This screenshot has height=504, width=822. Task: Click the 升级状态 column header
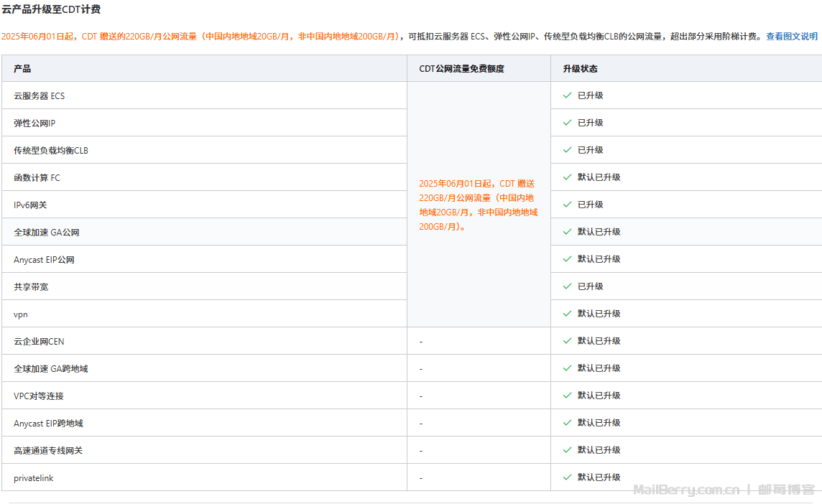(580, 69)
